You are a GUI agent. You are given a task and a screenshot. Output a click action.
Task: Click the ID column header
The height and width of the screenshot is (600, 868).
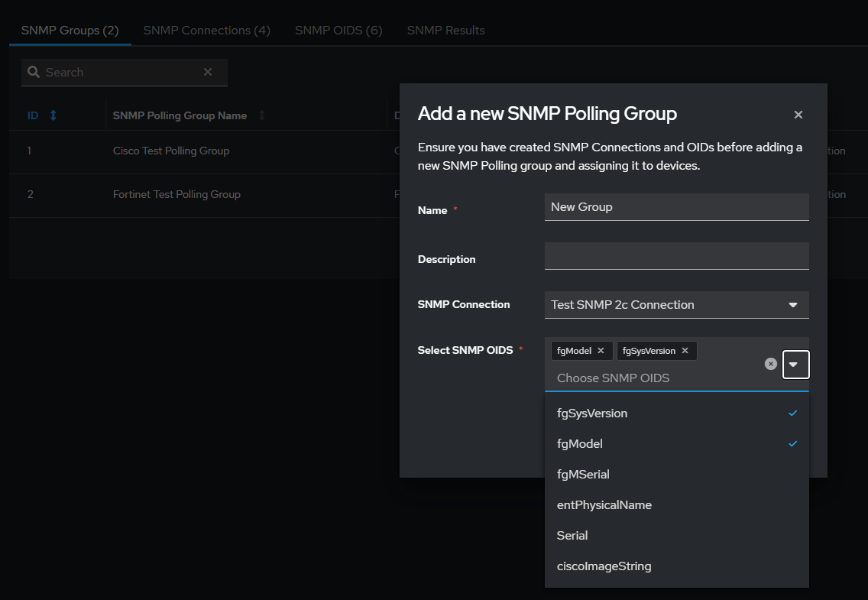pyautogui.click(x=33, y=115)
